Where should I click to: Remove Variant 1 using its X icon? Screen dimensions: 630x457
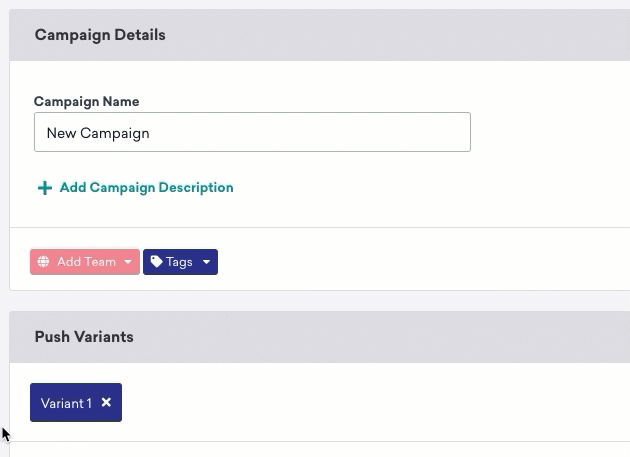[x=106, y=402]
